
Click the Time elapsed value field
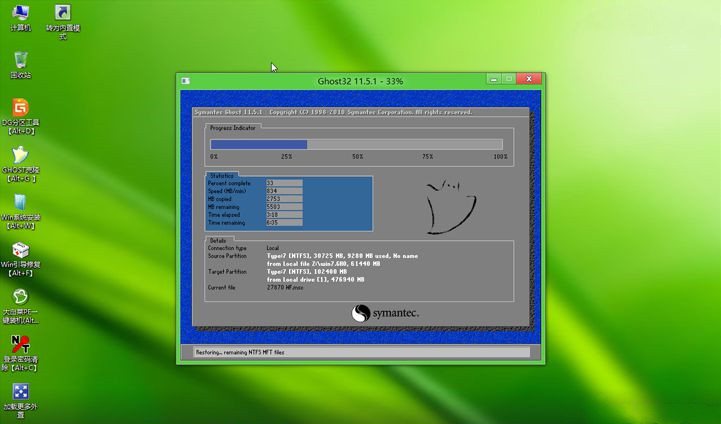point(284,215)
